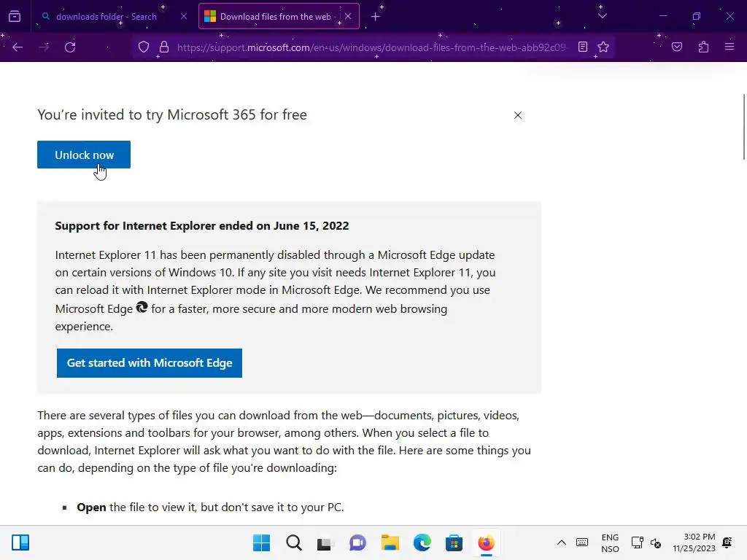Screen dimensions: 747x560
Task: Reload the current page
Action: (70, 47)
